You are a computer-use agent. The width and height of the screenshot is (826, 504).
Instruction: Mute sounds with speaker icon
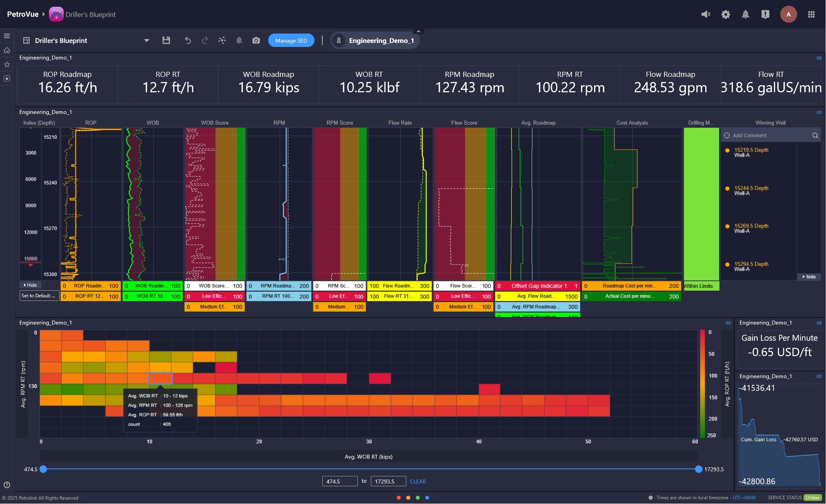[x=706, y=15]
